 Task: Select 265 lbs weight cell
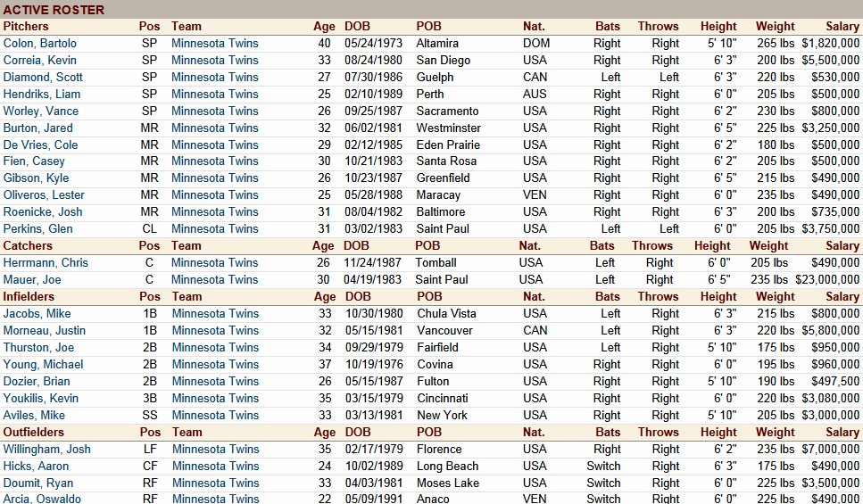tap(775, 44)
